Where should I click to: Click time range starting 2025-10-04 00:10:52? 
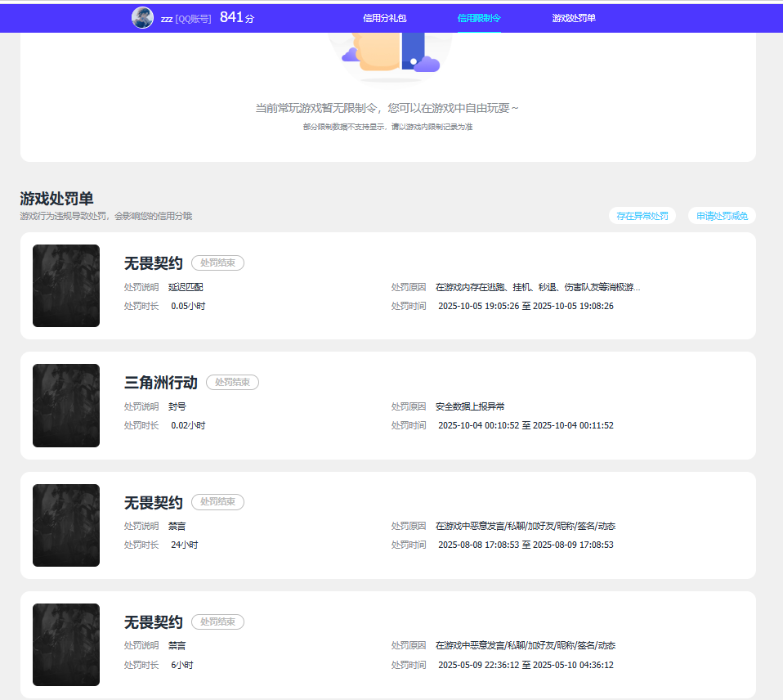tap(526, 426)
